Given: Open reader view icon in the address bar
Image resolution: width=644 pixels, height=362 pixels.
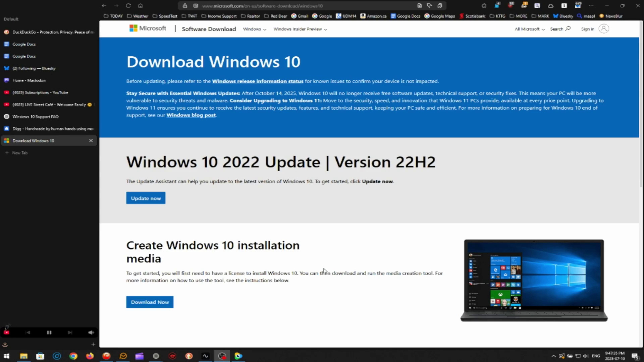Looking at the screenshot, I should click(419, 6).
